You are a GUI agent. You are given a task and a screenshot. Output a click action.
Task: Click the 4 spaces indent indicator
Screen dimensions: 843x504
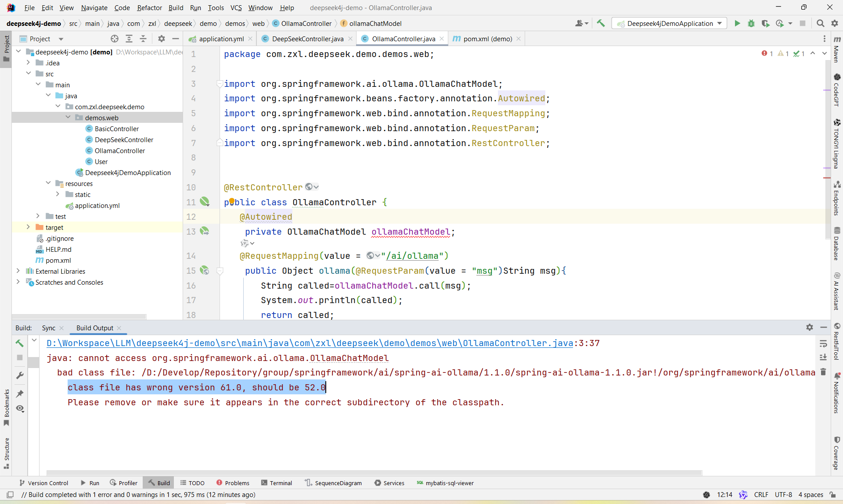coord(810,495)
